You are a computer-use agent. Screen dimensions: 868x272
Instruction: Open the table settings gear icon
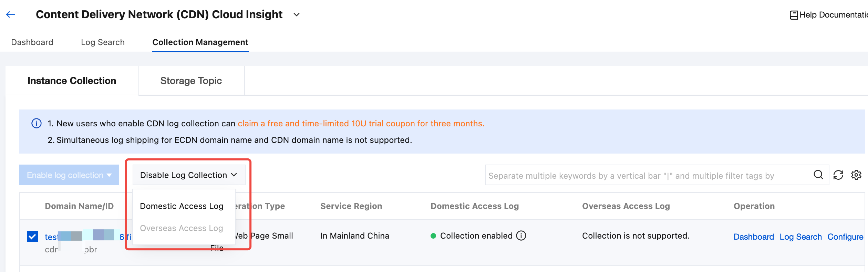click(x=856, y=175)
